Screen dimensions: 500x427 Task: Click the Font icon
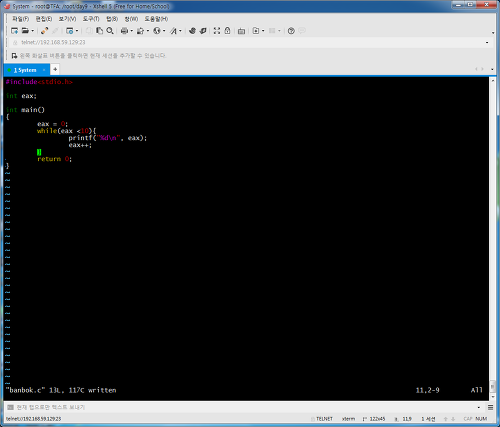(173, 31)
